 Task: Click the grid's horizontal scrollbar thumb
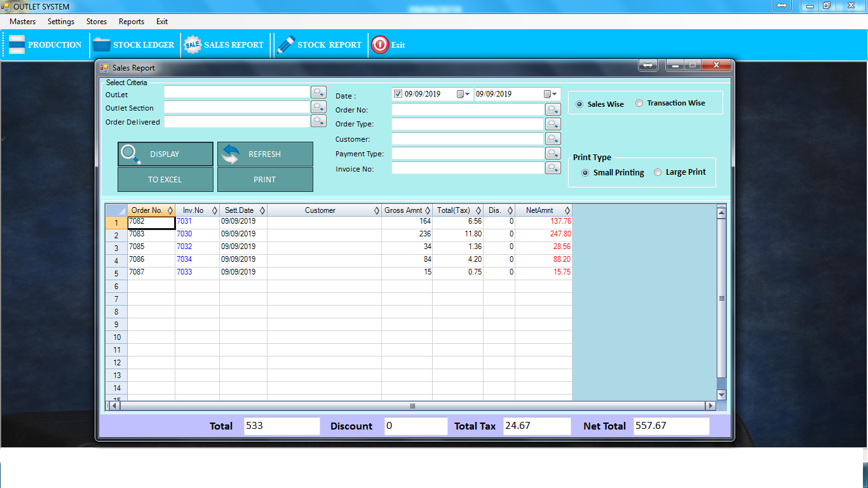pos(412,405)
